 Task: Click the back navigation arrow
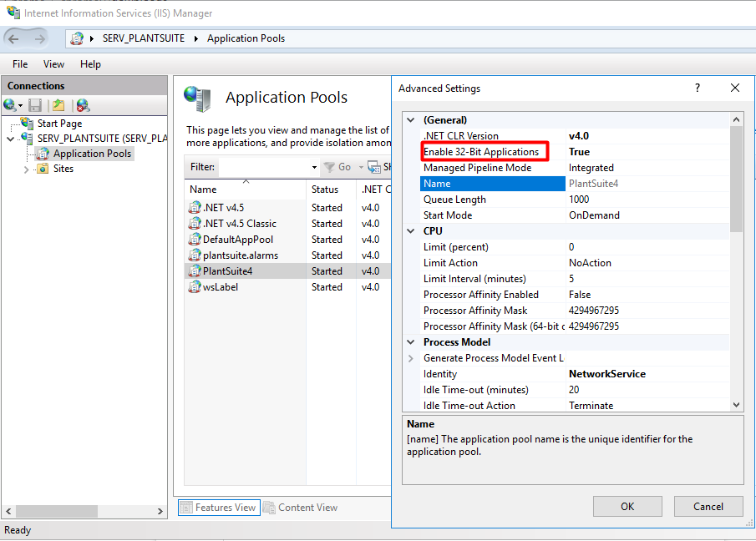13,38
